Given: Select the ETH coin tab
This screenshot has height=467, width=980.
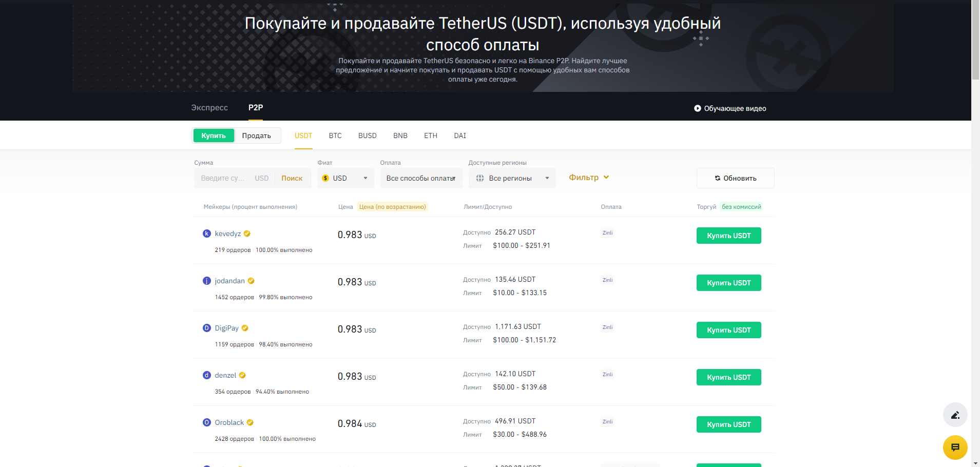Looking at the screenshot, I should (x=431, y=135).
